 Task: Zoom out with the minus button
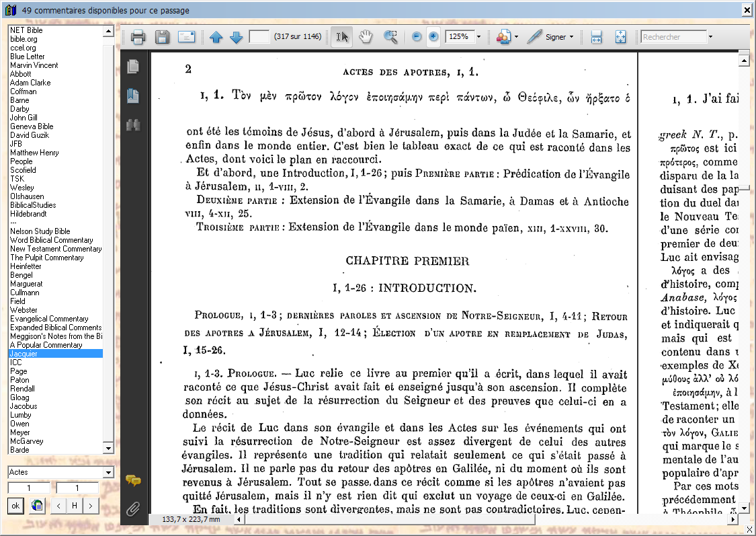[417, 37]
